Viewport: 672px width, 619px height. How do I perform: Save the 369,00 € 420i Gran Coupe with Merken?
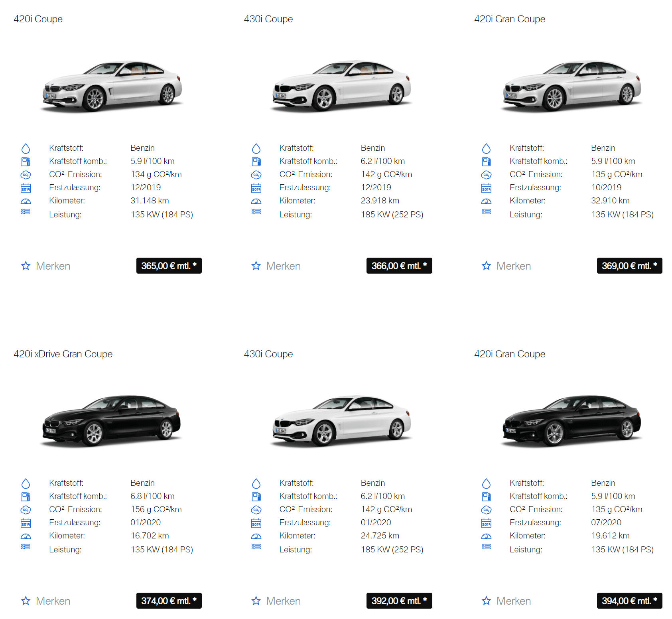pyautogui.click(x=506, y=266)
